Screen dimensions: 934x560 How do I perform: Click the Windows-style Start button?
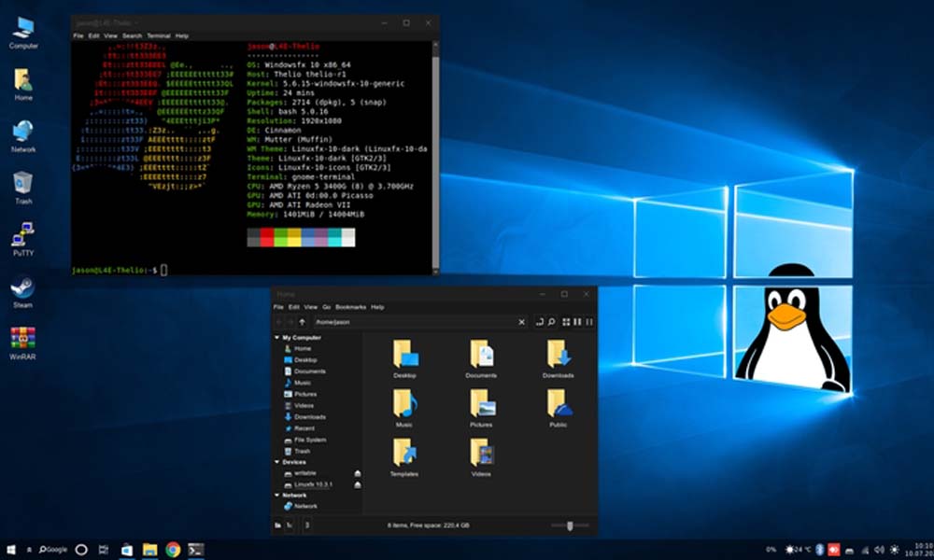click(11, 550)
